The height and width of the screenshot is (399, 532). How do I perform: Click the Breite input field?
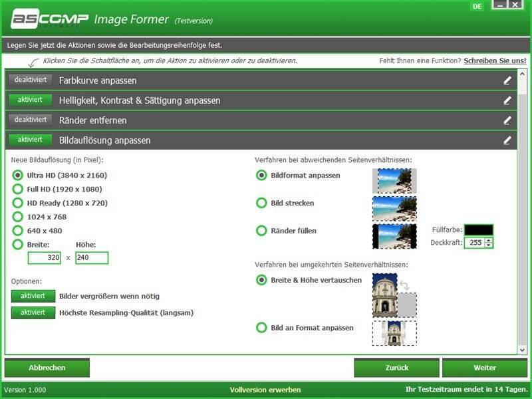coord(45,258)
